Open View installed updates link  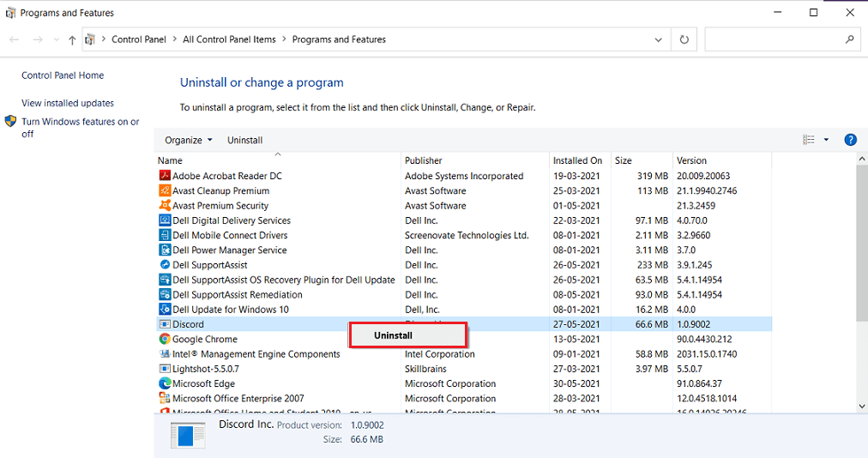tap(68, 103)
